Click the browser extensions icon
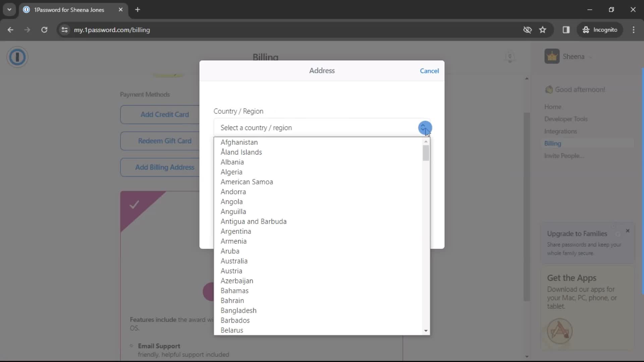Screen dimensions: 644x362 click(567, 29)
